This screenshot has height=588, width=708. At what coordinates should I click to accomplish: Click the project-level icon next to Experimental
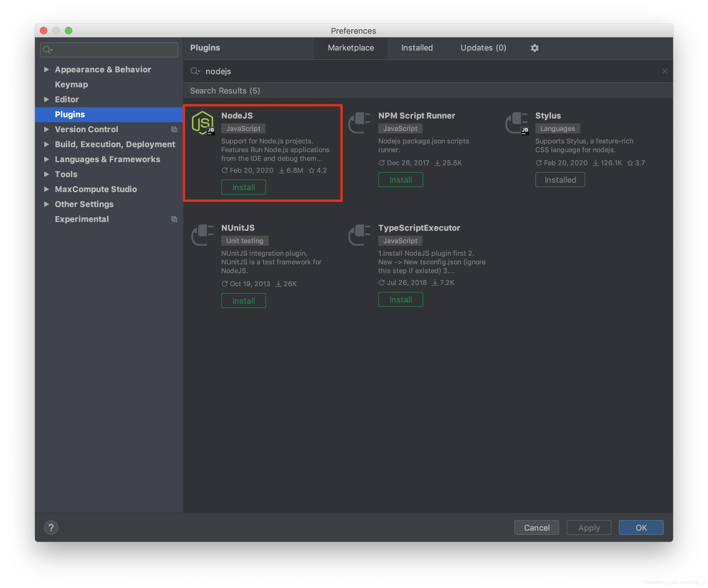[x=174, y=219]
